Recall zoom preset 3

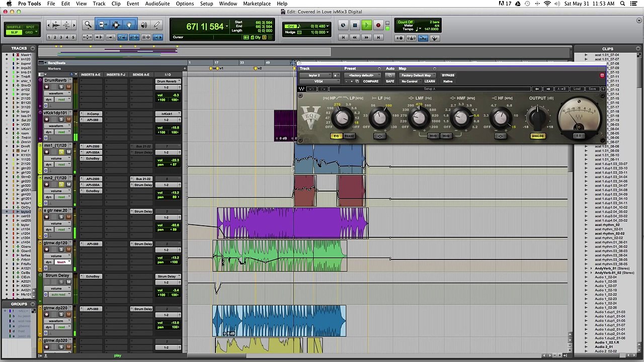coord(61,38)
